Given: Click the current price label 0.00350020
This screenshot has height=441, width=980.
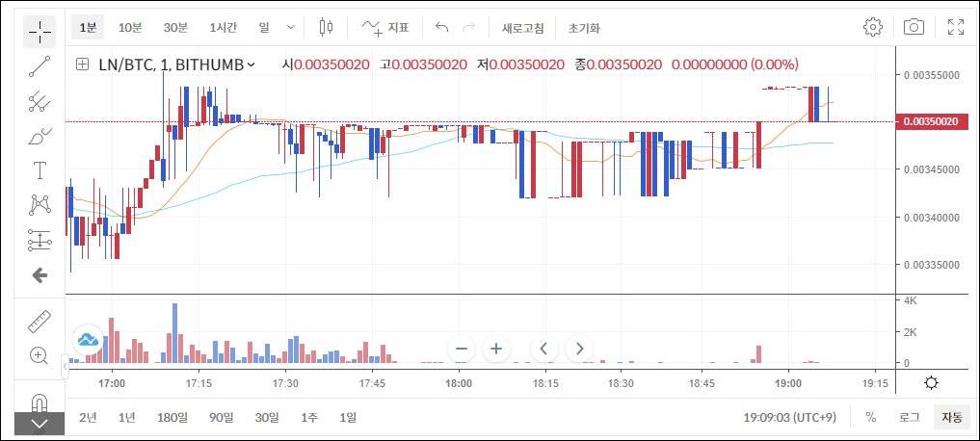Looking at the screenshot, I should (x=932, y=122).
